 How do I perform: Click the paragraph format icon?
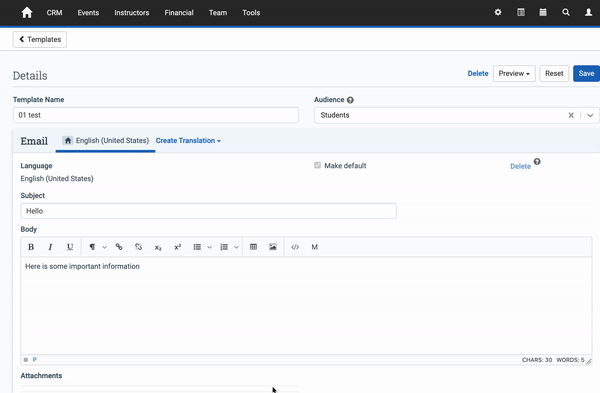click(92, 247)
